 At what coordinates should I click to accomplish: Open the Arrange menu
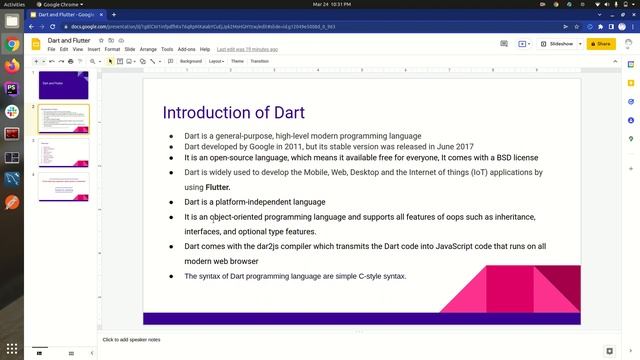click(x=148, y=49)
